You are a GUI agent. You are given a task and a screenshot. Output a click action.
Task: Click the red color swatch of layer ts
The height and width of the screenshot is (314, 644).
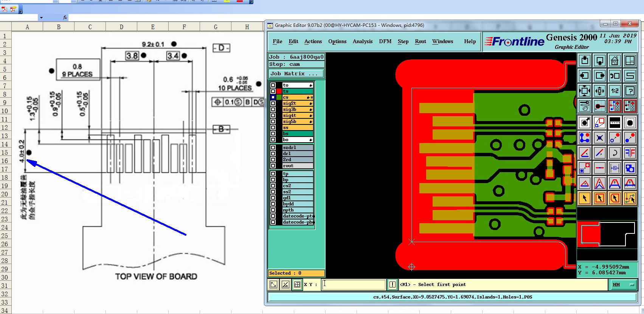tap(279, 91)
